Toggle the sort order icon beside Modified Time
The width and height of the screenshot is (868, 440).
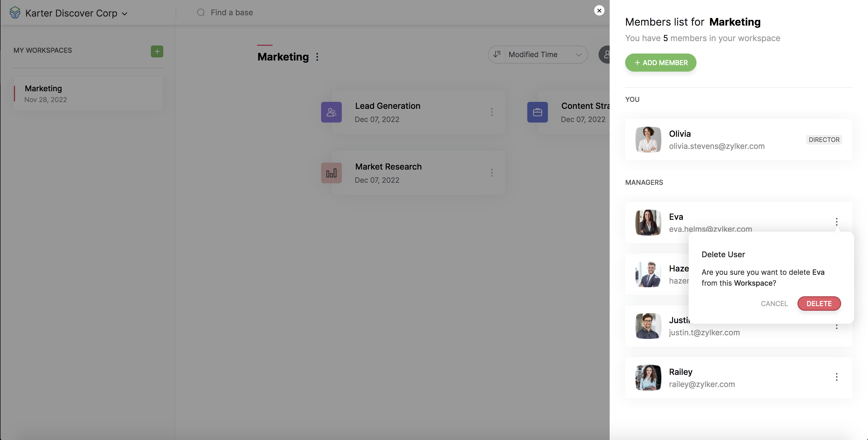(497, 54)
